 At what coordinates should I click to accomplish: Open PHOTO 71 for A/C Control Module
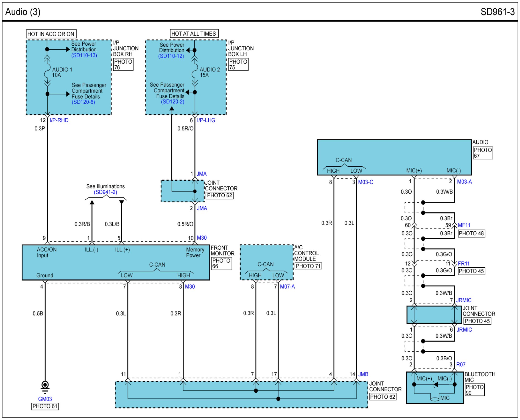coord(308,266)
